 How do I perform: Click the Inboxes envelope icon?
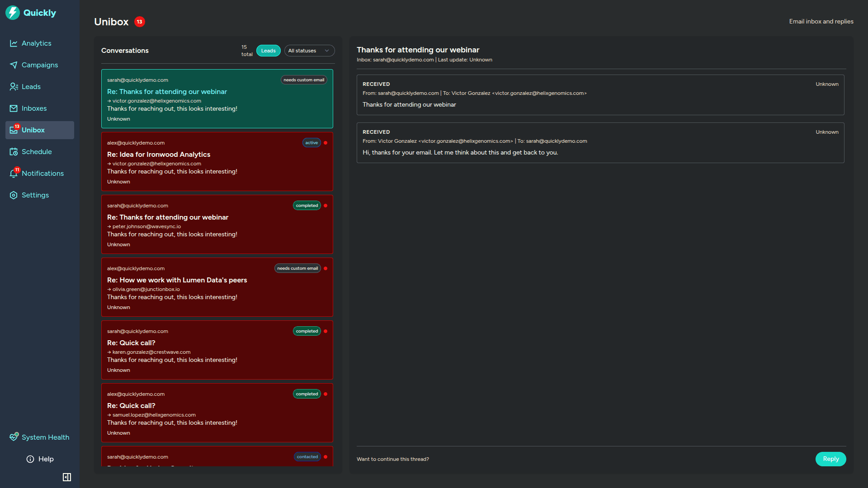[14, 108]
